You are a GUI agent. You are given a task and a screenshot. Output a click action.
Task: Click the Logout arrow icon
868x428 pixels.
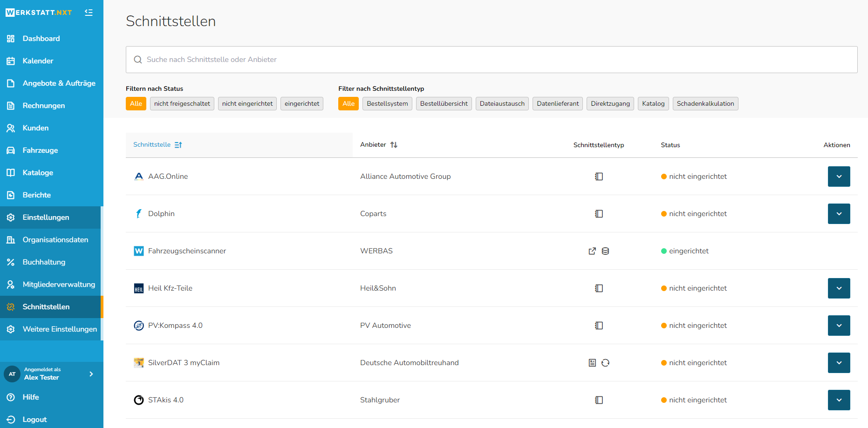(11, 420)
